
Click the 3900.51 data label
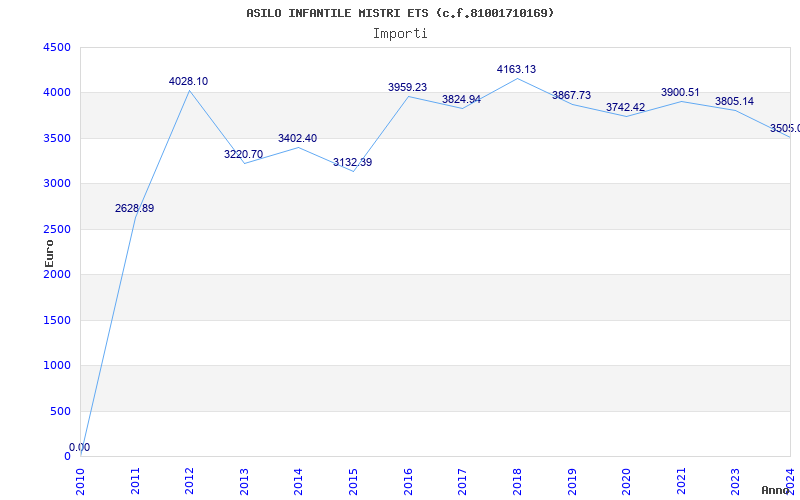[680, 92]
